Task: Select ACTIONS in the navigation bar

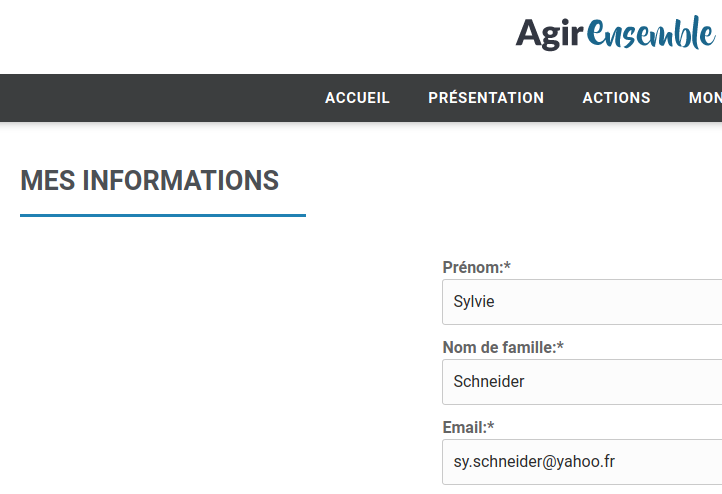Action: 616,98
